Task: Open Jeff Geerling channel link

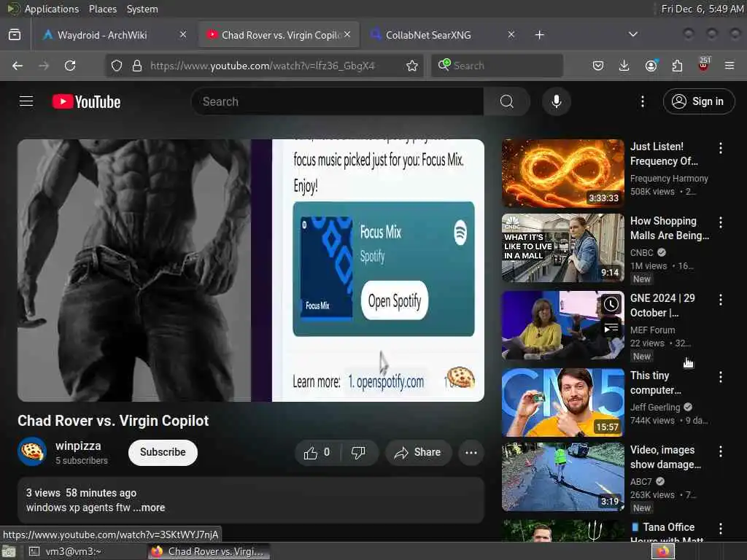Action: [x=655, y=407]
